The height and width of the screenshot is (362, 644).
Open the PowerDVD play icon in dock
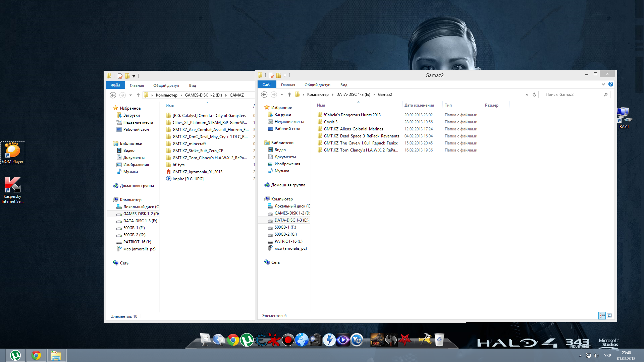(x=343, y=340)
